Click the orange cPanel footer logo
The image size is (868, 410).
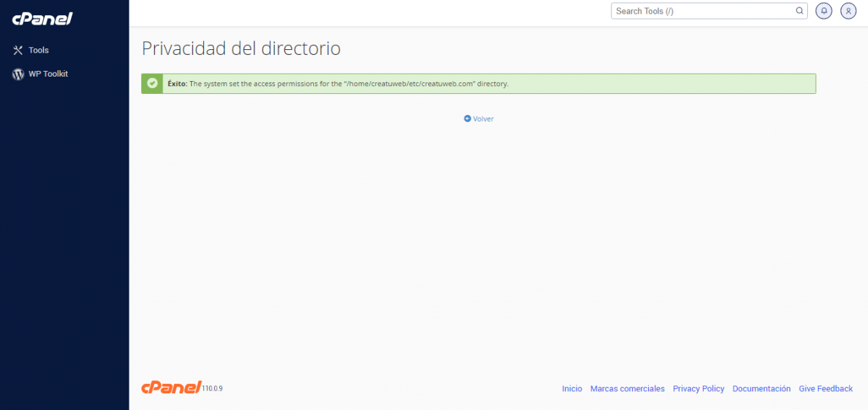click(171, 388)
